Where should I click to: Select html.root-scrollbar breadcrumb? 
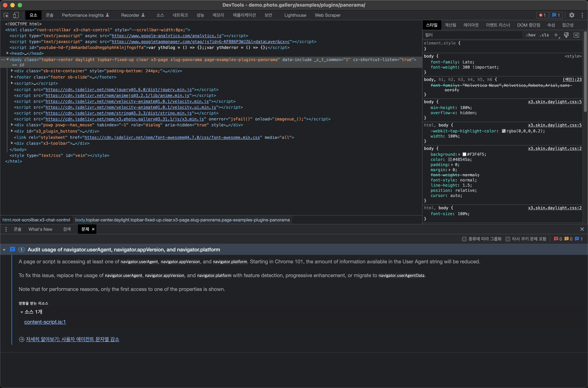click(x=36, y=220)
